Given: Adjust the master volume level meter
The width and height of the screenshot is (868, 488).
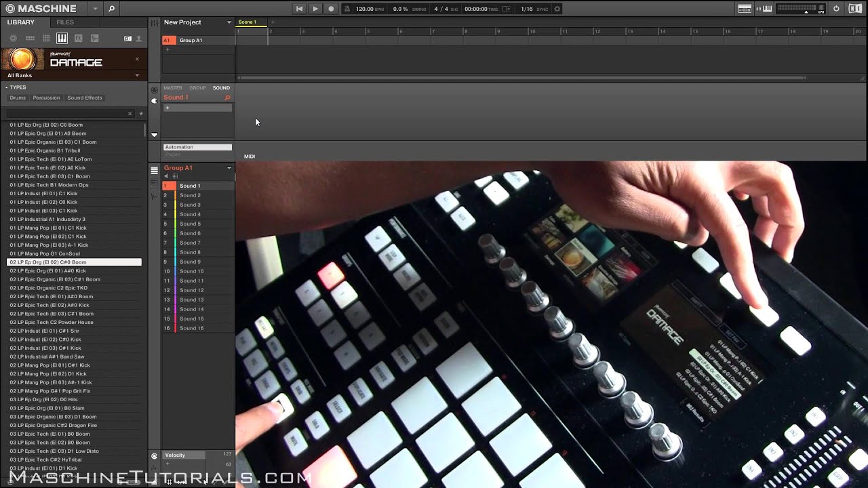Looking at the screenshot, I should [x=802, y=8].
